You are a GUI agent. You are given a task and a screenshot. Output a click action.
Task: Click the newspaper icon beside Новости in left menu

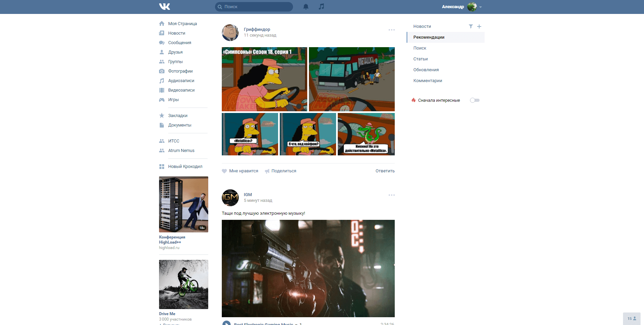(162, 33)
